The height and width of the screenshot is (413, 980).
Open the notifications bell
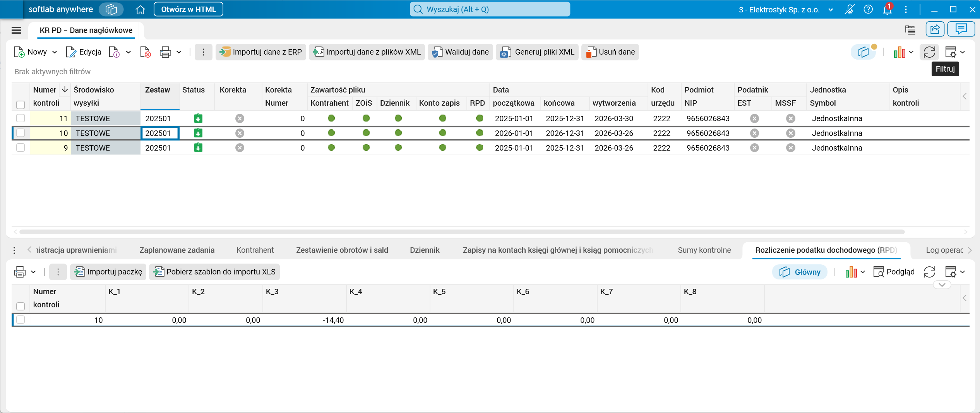[887, 9]
